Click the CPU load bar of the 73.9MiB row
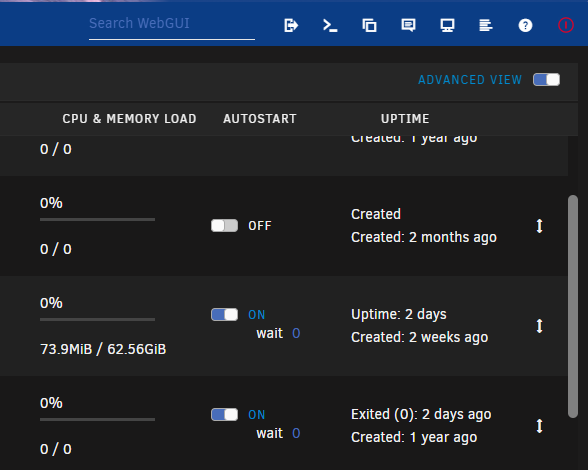 point(98,320)
